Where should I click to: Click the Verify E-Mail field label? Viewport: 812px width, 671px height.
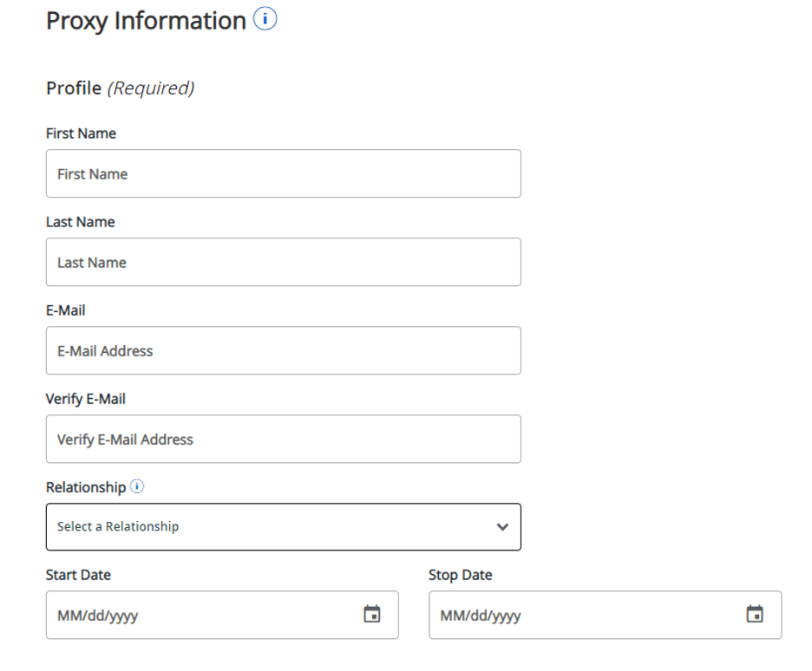coord(87,398)
